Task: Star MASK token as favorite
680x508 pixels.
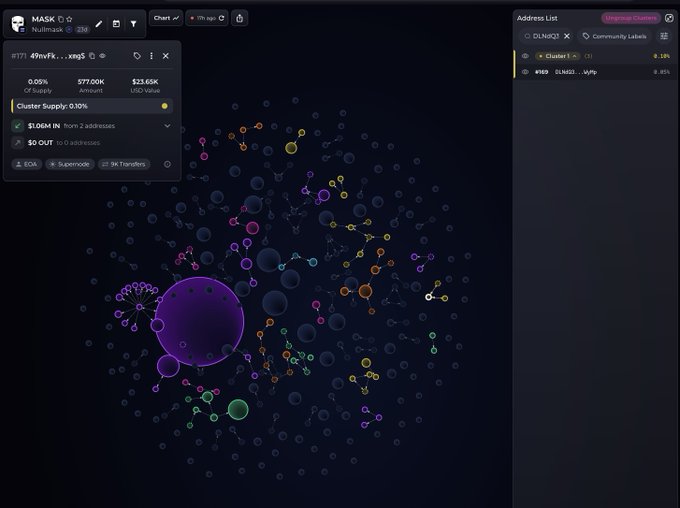Action: click(69, 19)
